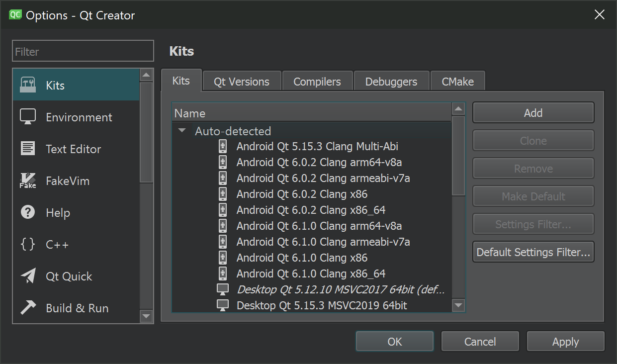The width and height of the screenshot is (617, 364).
Task: Focus the Filter search field
Action: 83,51
